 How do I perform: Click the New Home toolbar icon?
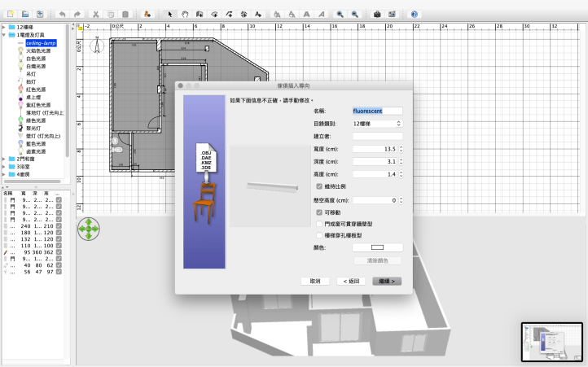pyautogui.click(x=9, y=15)
